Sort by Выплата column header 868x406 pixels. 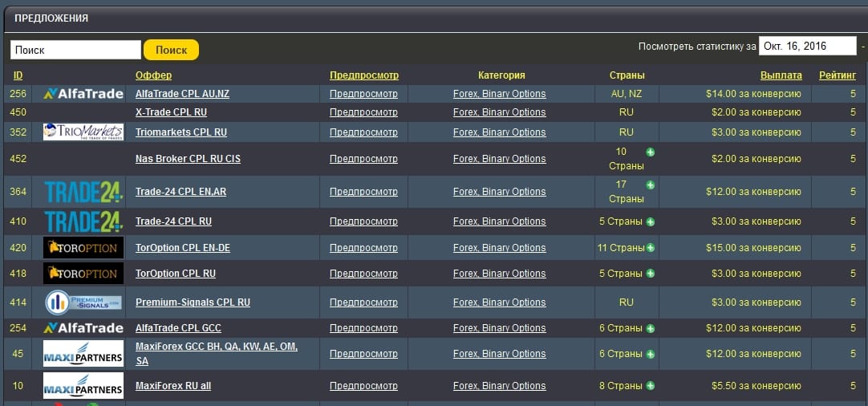(x=781, y=75)
